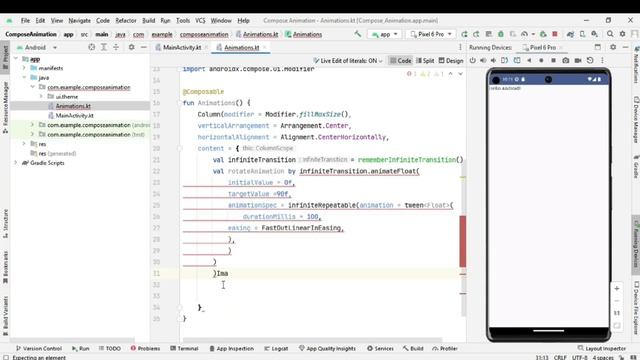Click the CRLF line separator indicator
Image resolution: width=640 pixels, height=360 pixels.
[560, 358]
